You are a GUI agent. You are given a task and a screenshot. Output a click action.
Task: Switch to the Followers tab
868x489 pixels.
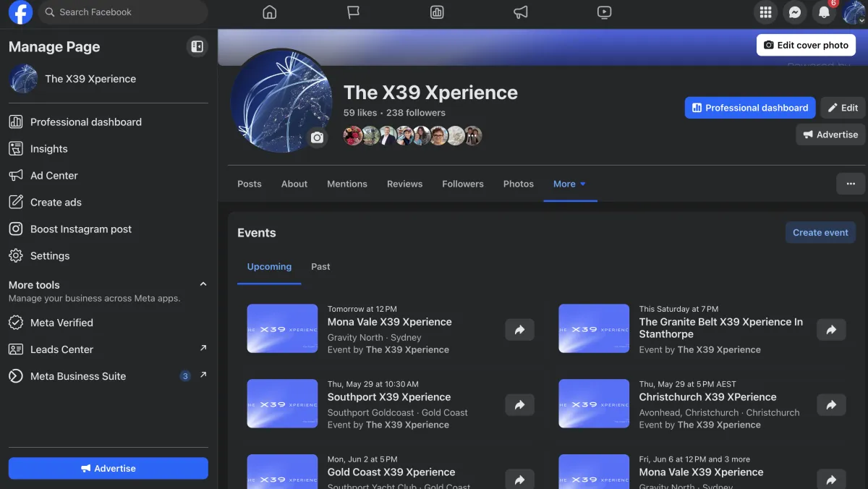click(463, 184)
